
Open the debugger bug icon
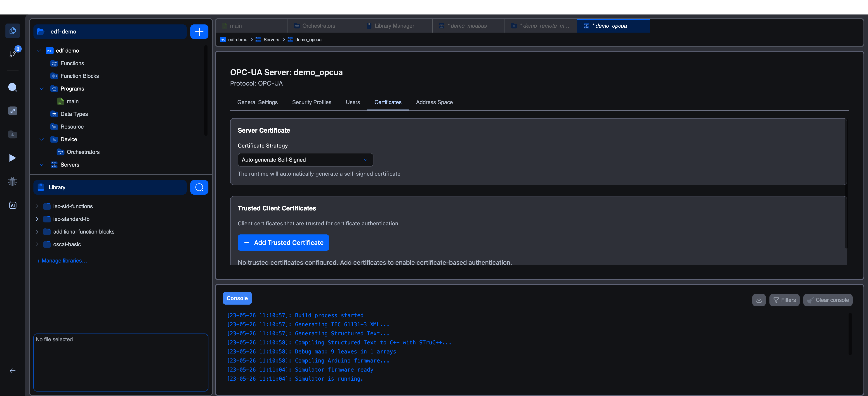pyautogui.click(x=12, y=181)
